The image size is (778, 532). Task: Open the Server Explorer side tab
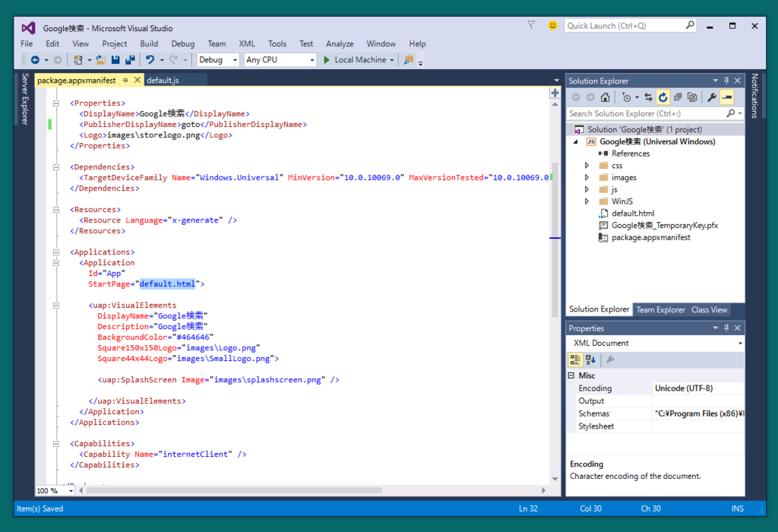tap(25, 100)
